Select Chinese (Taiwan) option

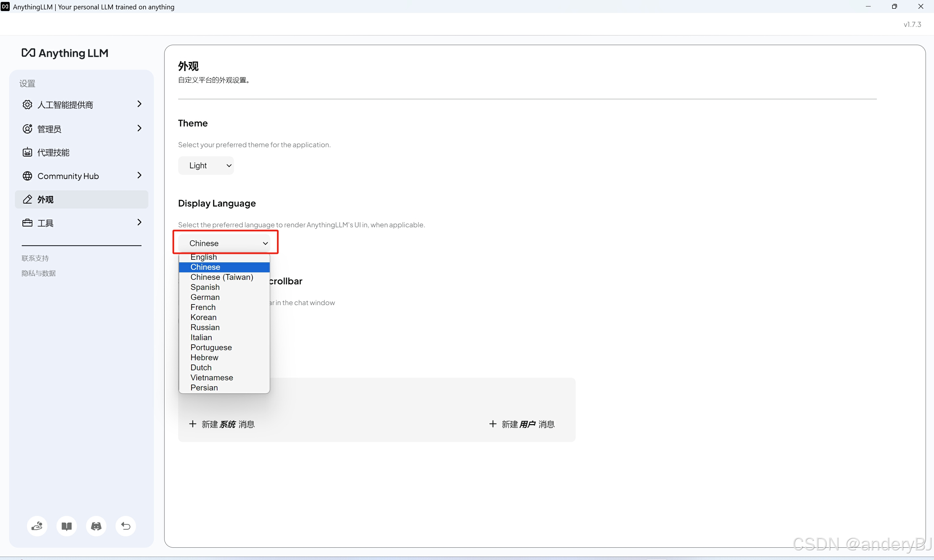click(222, 277)
